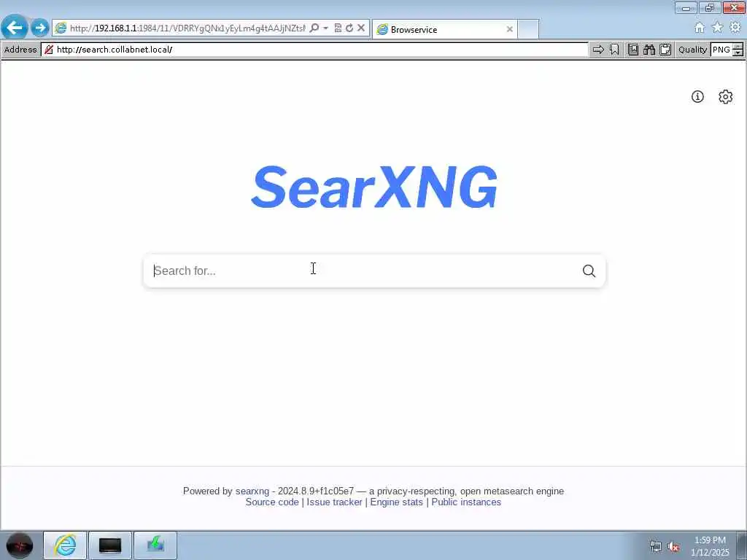The height and width of the screenshot is (560, 747).
Task: Click the Quality label
Action: click(693, 50)
